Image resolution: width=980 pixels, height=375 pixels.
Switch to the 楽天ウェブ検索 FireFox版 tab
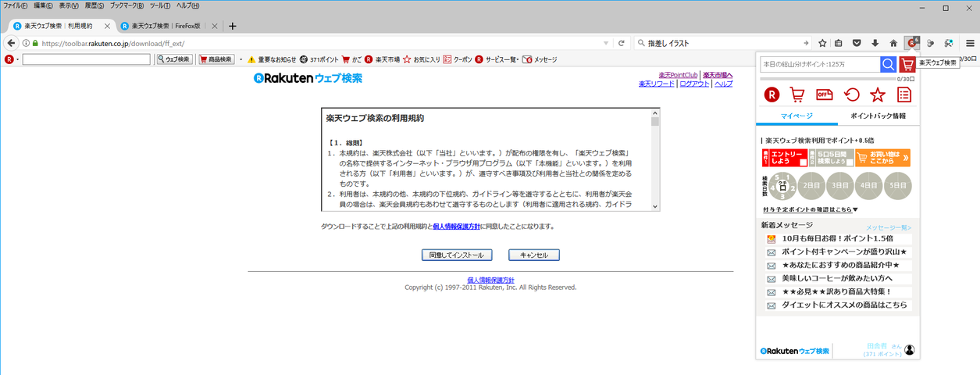pos(169,26)
